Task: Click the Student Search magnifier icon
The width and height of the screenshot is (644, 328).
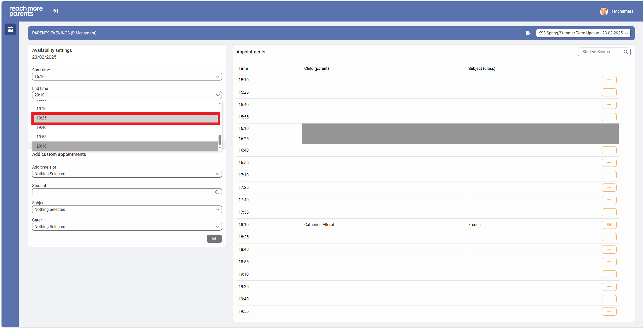Action: click(x=626, y=52)
